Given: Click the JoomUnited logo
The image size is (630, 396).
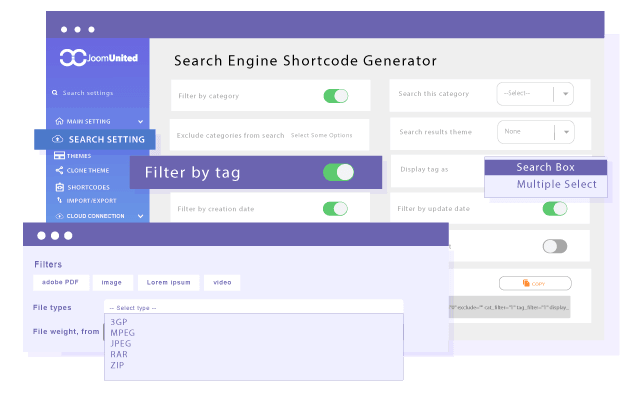Looking at the screenshot, I should click(99, 58).
